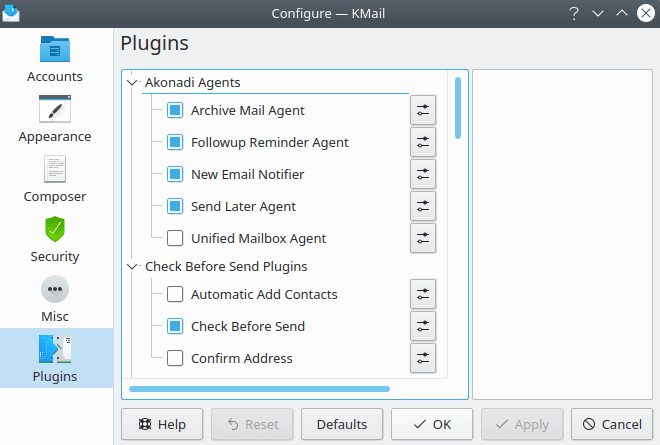Open the Appearance settings section
The height and width of the screenshot is (445, 660).
(56, 120)
